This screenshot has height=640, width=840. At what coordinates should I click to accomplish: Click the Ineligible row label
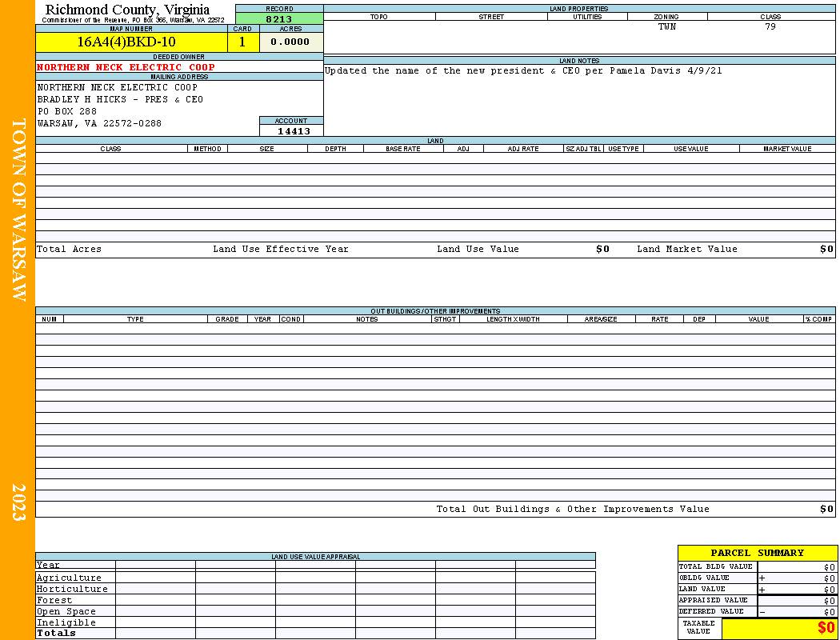click(x=66, y=623)
